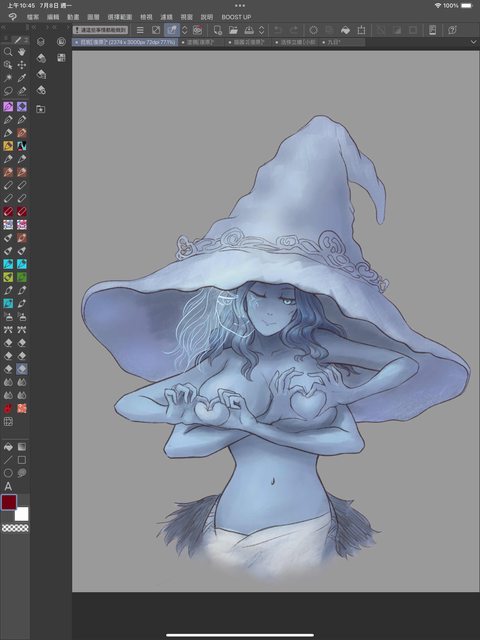This screenshot has width=480, height=640.
Task: Choose the lime green brush tool icon
Action: [8, 277]
